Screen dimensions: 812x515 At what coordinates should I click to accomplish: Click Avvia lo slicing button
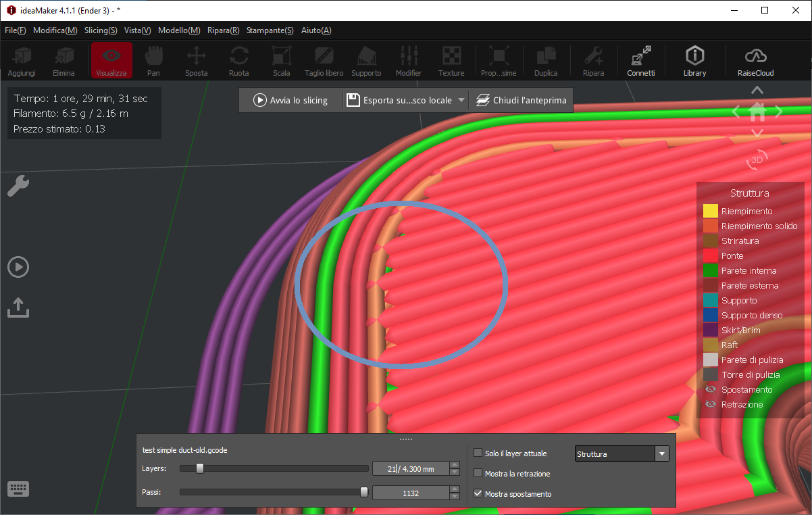290,100
